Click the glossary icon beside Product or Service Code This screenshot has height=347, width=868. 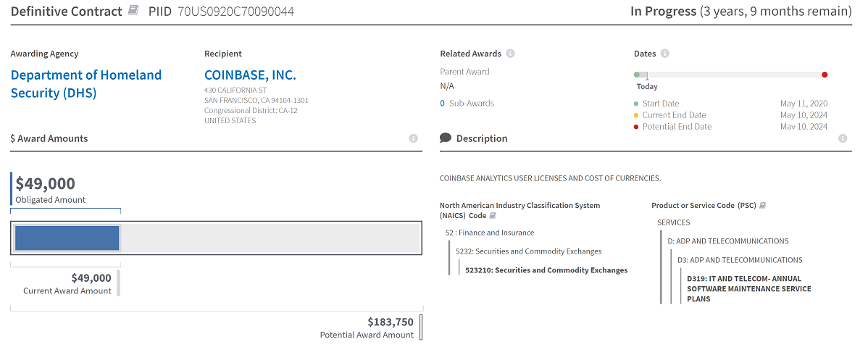pyautogui.click(x=762, y=206)
